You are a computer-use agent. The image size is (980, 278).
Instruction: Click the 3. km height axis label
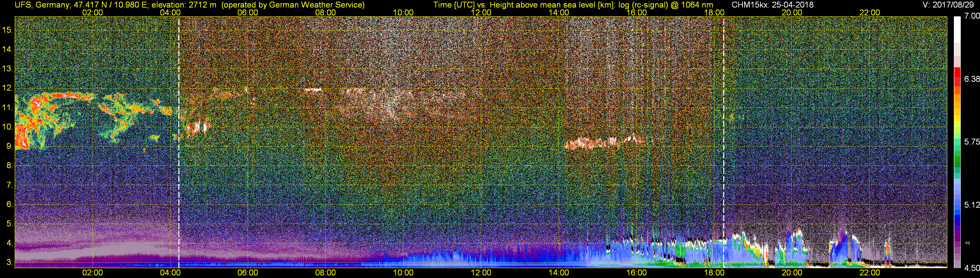pos(9,262)
